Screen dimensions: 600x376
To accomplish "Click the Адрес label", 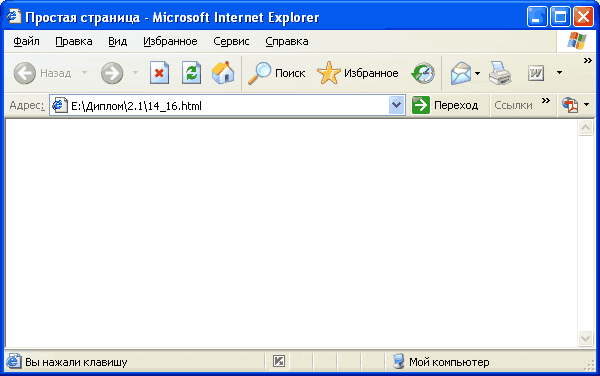I will (x=27, y=105).
